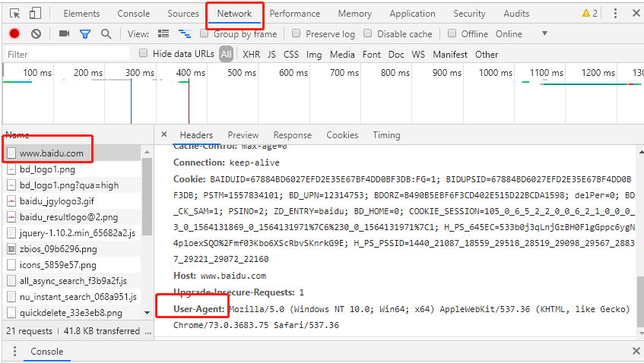
Task: Click the 400 ms red timeline marker
Action: click(189, 100)
